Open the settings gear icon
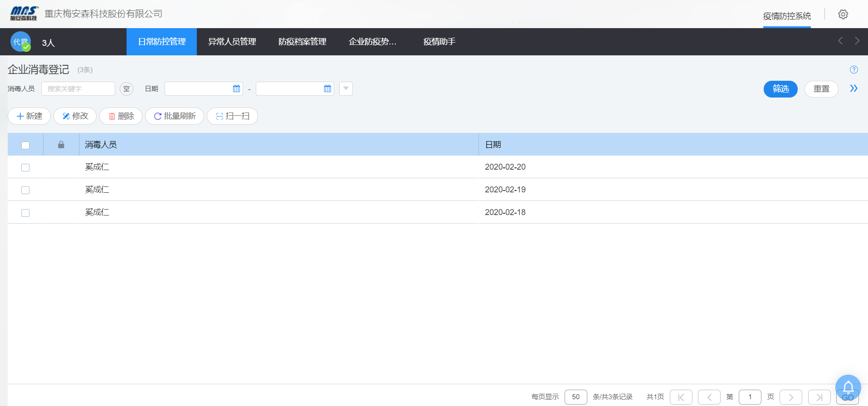This screenshot has width=868, height=406. 843,15
